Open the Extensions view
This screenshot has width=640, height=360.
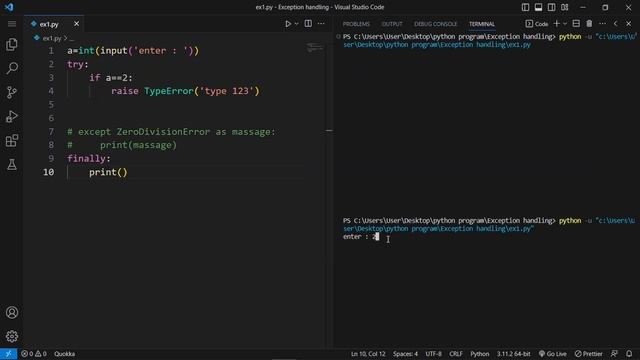click(x=12, y=140)
